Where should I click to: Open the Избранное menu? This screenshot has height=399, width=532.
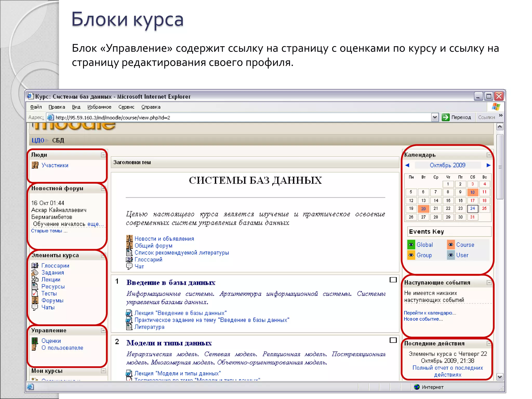point(99,107)
